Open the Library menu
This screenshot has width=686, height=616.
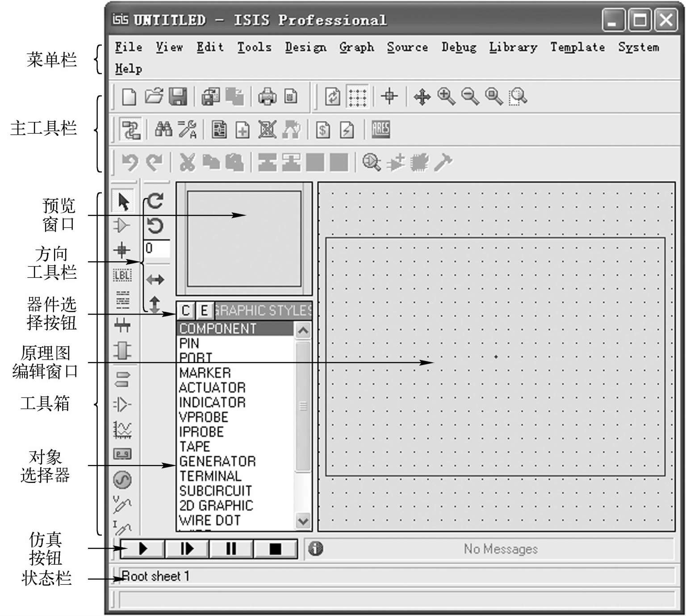(x=513, y=47)
